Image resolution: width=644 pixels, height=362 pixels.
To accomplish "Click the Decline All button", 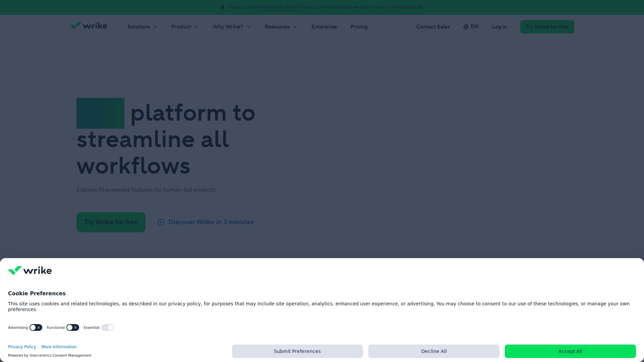I will click(434, 351).
